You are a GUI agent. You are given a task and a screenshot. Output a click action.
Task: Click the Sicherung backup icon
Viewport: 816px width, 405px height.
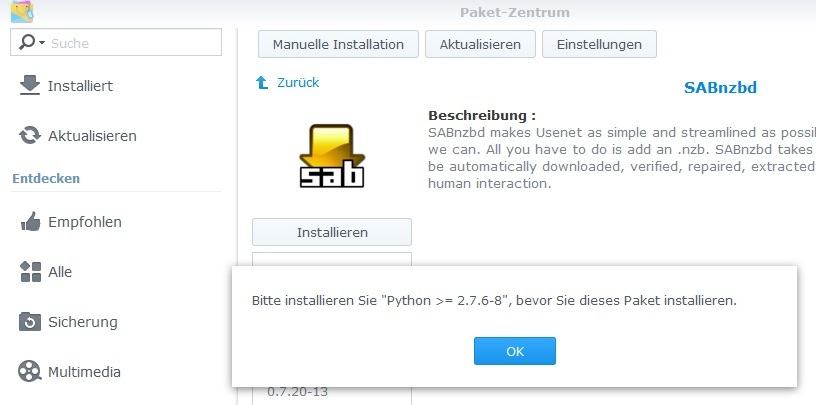(x=30, y=322)
